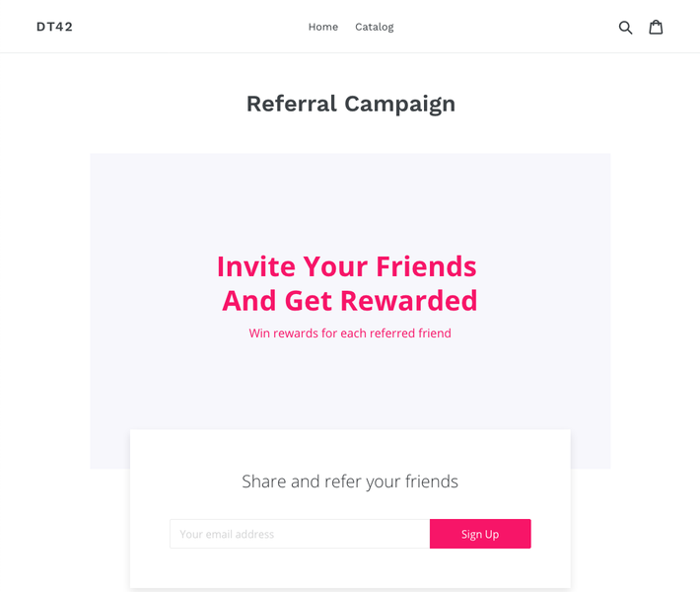Click the word Invite in pink headline
700x592 pixels.
tap(256, 266)
